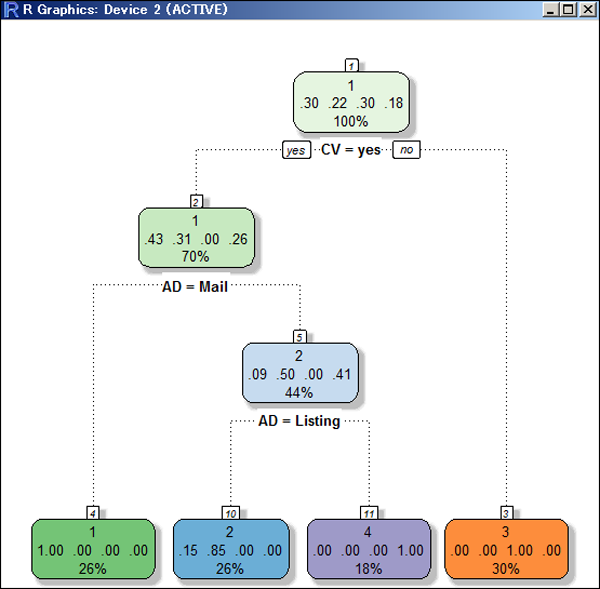Select the light green node showing 70%

[196, 239]
